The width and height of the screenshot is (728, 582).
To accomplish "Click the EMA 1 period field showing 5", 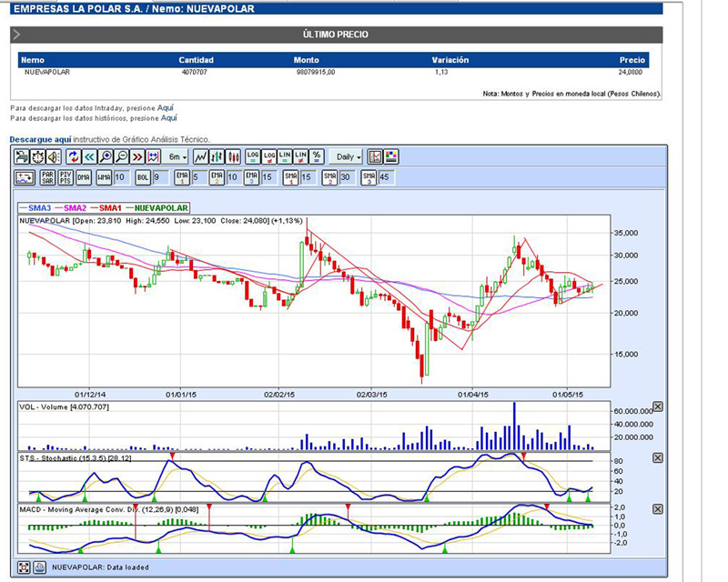I will pyautogui.click(x=199, y=177).
